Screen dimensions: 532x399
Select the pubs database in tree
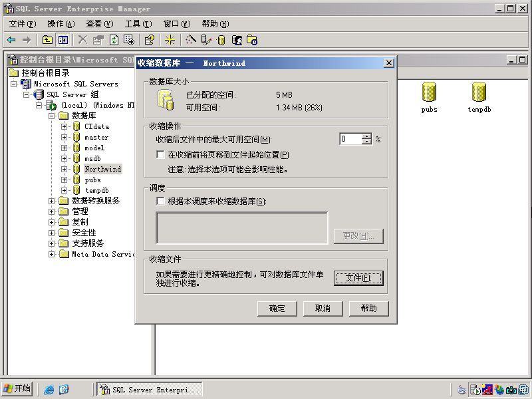92,180
